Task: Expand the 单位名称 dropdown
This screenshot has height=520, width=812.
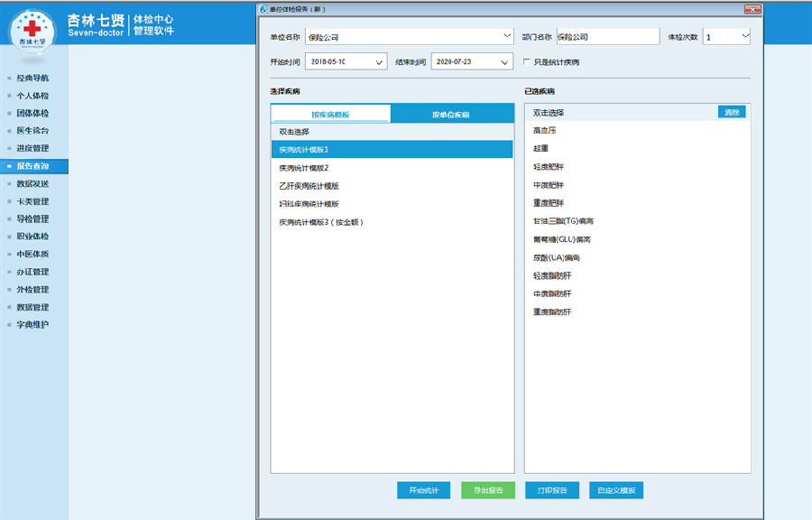Action: point(506,37)
